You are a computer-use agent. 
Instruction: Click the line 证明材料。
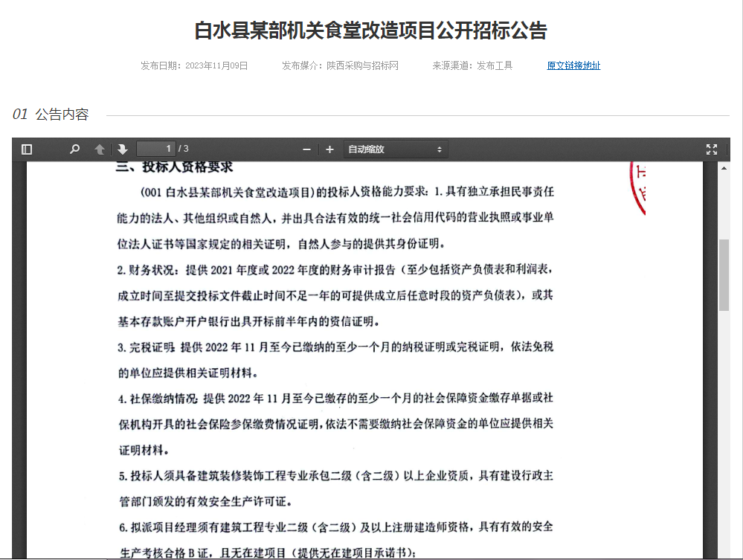point(144,450)
